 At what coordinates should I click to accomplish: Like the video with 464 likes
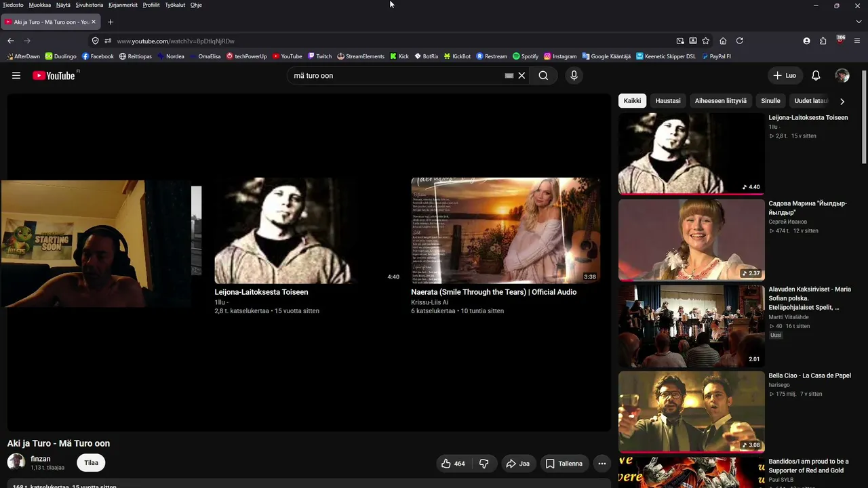(x=453, y=464)
